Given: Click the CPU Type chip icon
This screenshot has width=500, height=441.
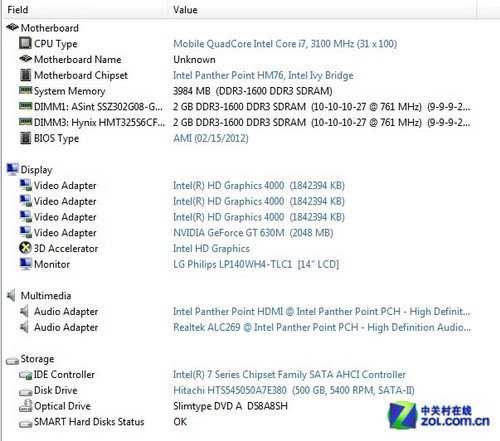Looking at the screenshot, I should coord(25,43).
